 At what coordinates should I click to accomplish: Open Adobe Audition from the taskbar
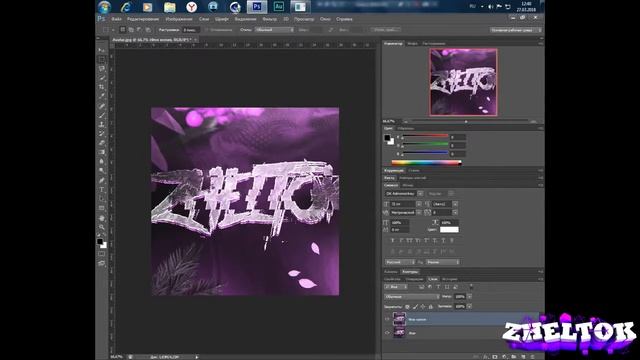coord(279,7)
